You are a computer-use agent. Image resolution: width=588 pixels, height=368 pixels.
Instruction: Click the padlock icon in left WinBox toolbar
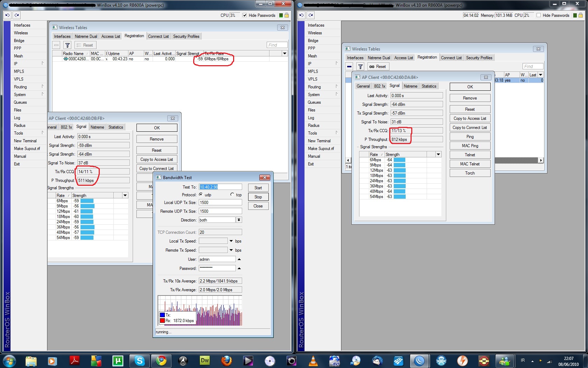pos(287,15)
